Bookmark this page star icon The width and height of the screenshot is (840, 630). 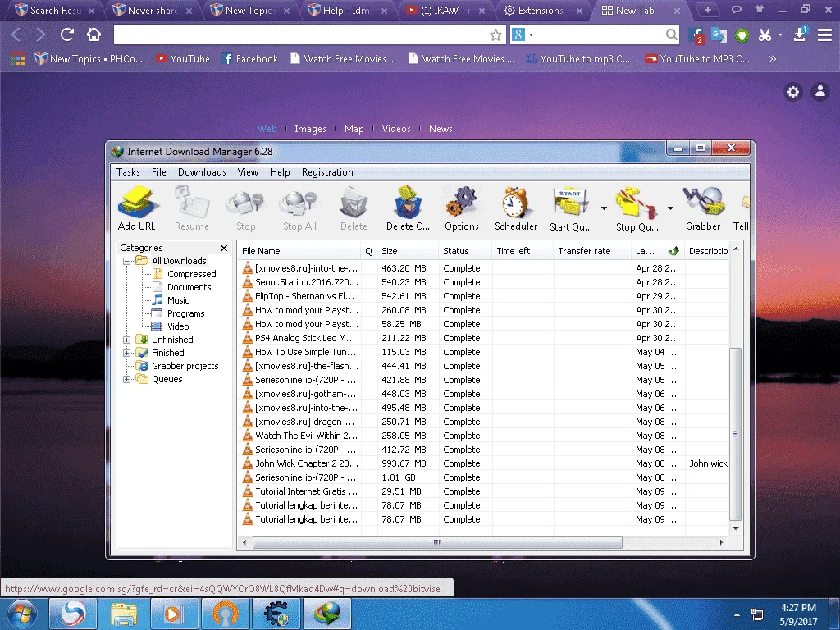[495, 34]
